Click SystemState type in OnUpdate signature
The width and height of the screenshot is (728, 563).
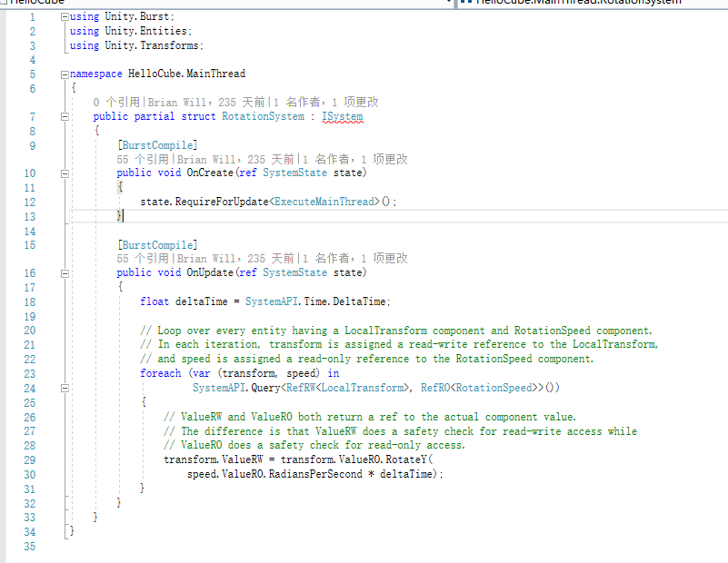(294, 272)
